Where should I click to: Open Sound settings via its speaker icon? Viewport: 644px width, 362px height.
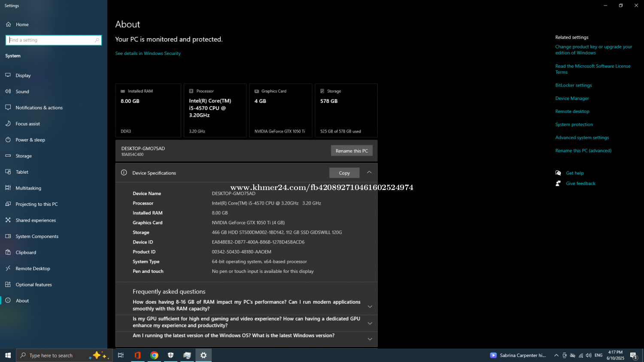pyautogui.click(x=8, y=91)
